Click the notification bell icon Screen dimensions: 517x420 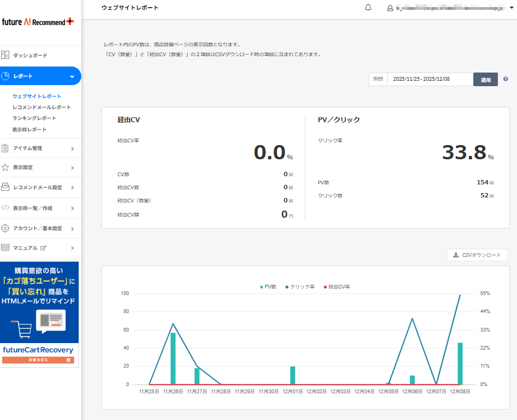click(368, 8)
